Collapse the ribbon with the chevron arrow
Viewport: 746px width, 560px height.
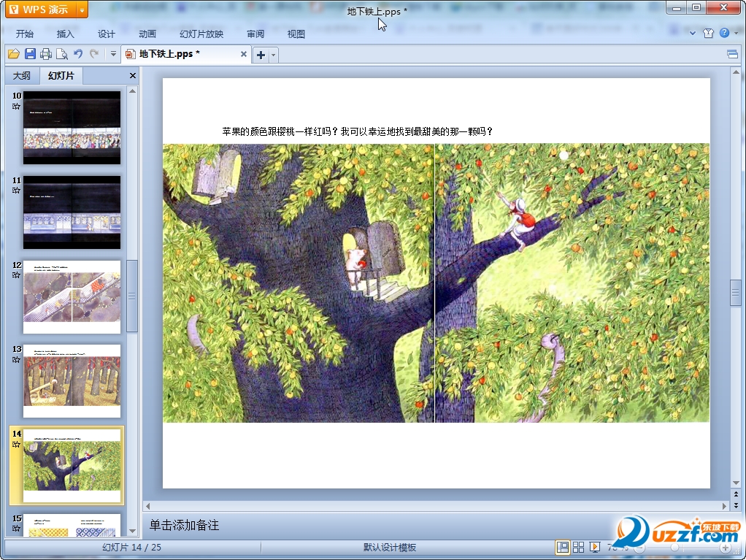pyautogui.click(x=693, y=33)
